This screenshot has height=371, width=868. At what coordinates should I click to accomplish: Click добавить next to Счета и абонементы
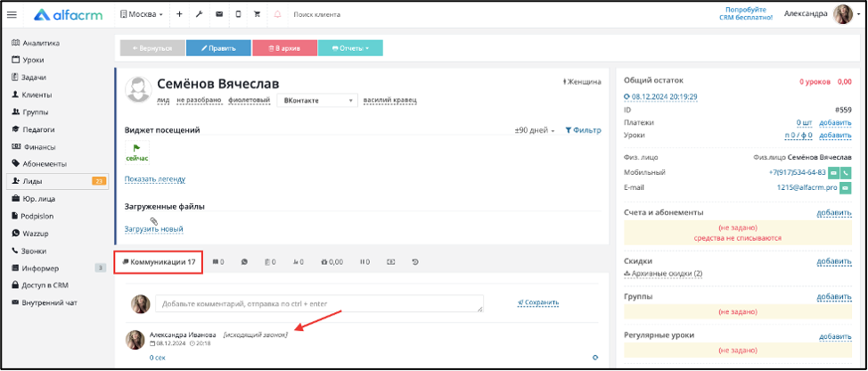pos(833,212)
